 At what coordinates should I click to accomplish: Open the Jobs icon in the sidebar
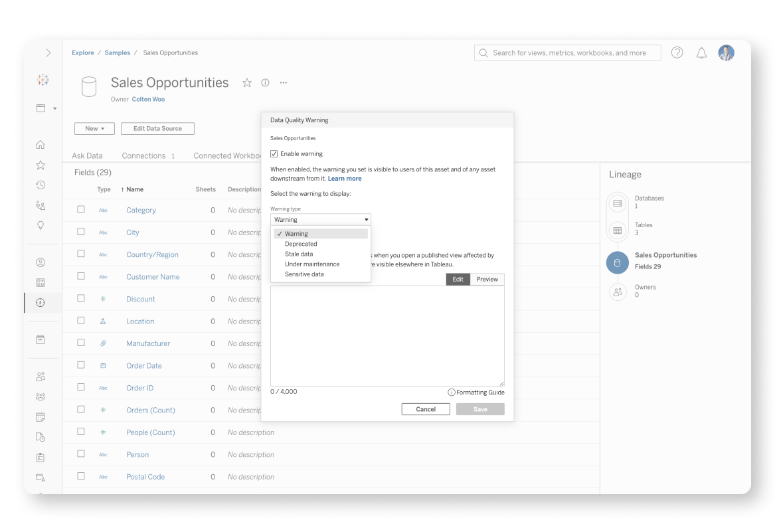coord(41,437)
